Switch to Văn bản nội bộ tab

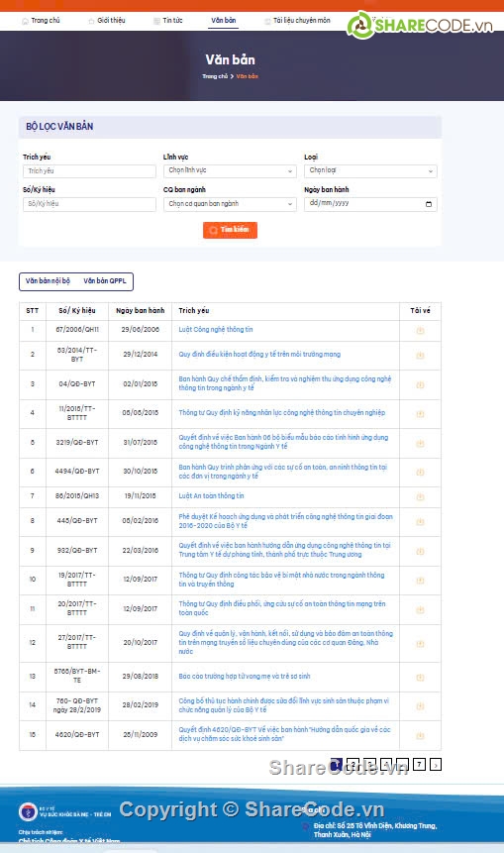[48, 280]
